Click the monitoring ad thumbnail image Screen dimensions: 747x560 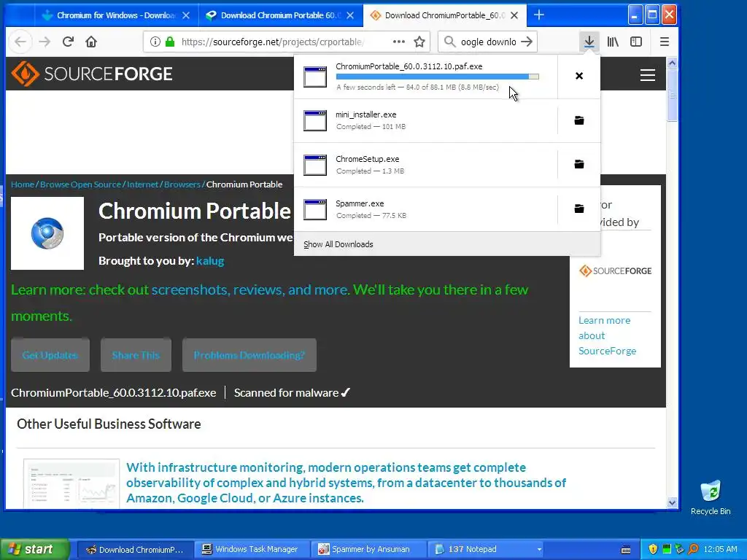(71, 483)
